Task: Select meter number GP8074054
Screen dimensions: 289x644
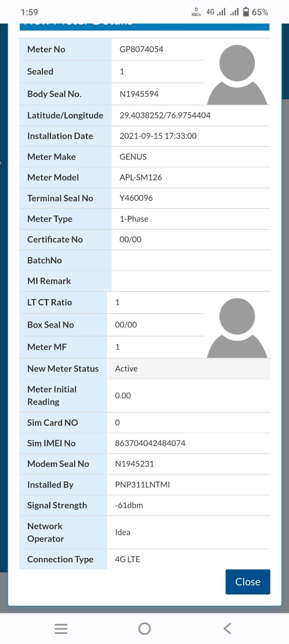Action: (141, 49)
